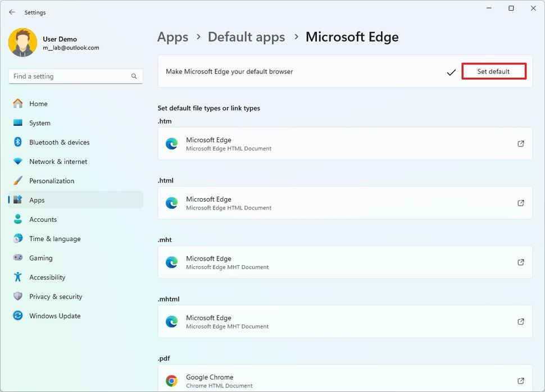
Task: Open external link icon for .mht
Action: (521, 262)
